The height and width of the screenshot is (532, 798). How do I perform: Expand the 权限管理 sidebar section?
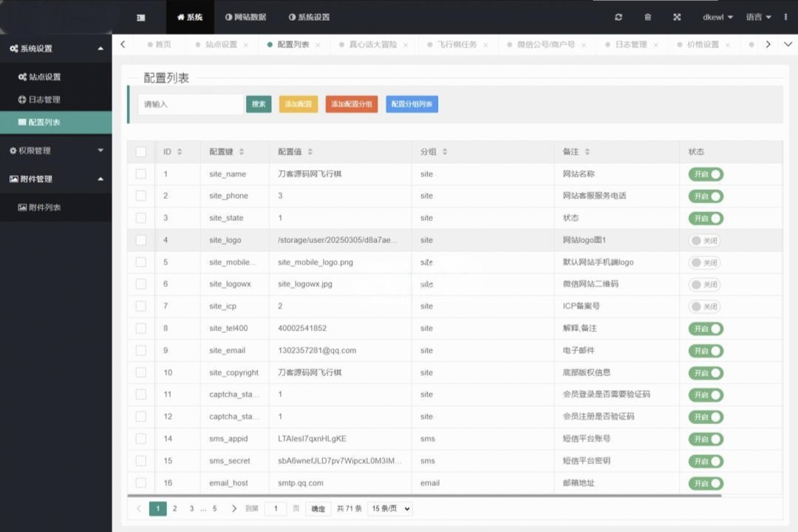(33, 150)
